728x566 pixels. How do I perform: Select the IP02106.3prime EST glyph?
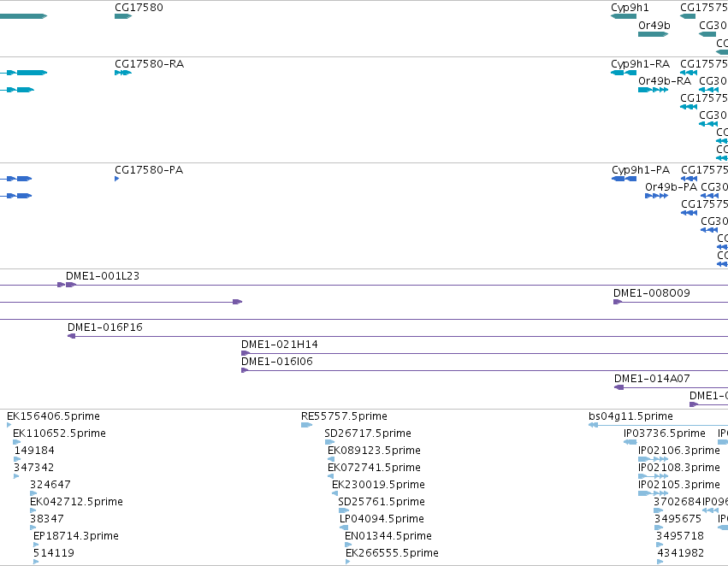654,459
